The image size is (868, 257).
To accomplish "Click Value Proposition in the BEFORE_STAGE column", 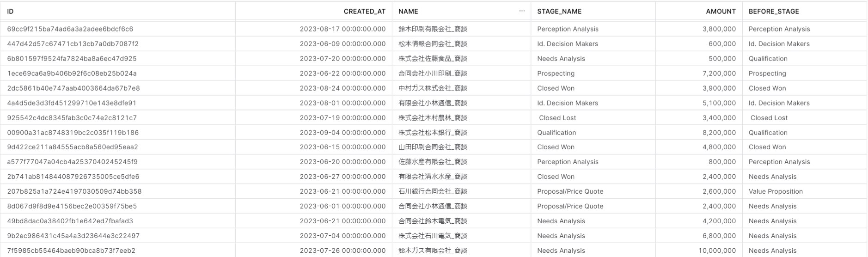I will (776, 191).
